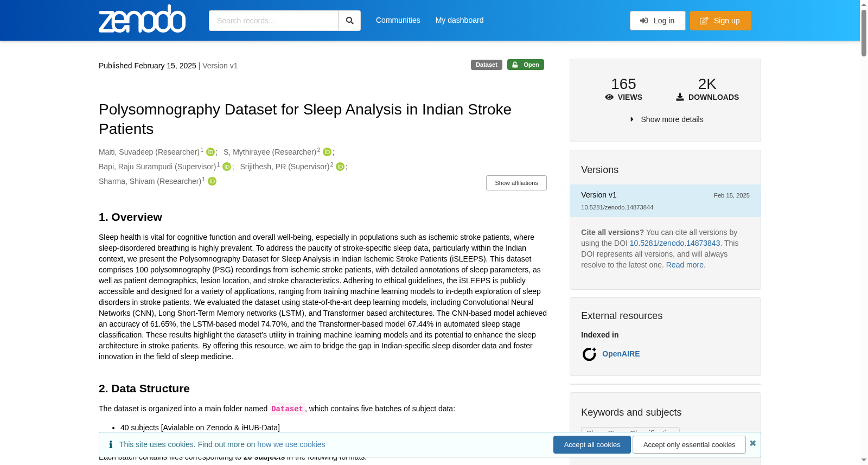
Task: Click the Zenodo logo
Action: click(142, 19)
